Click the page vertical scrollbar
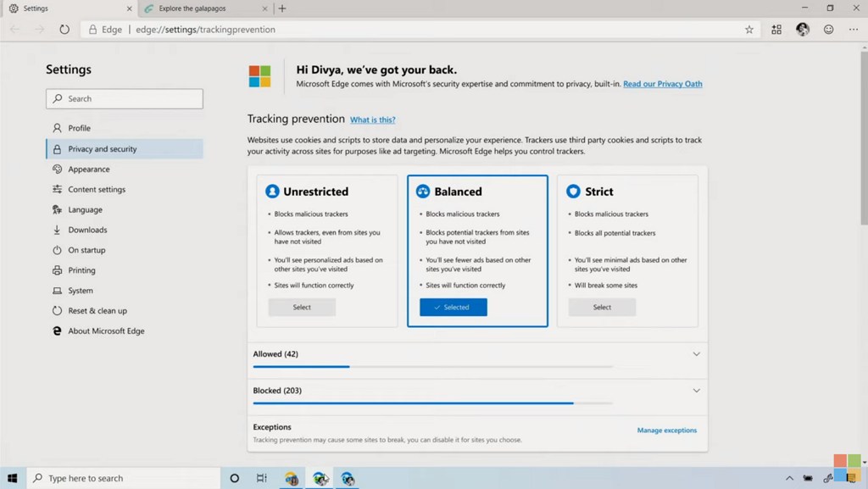This screenshot has height=489, width=868. (x=864, y=138)
